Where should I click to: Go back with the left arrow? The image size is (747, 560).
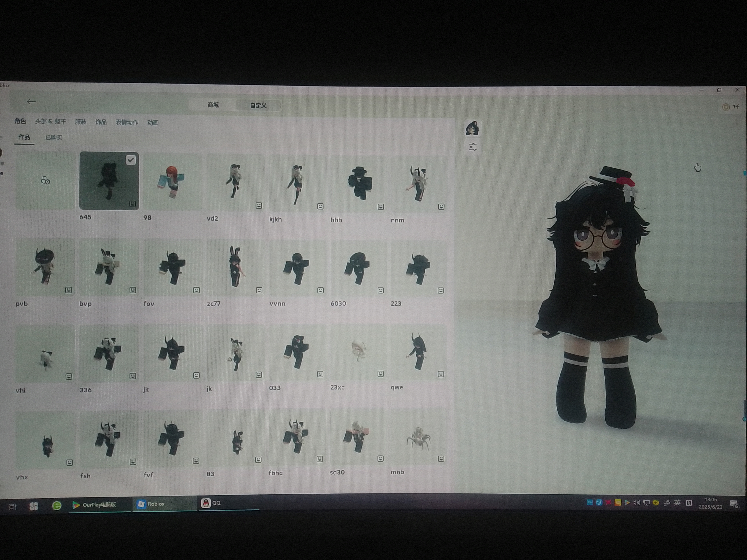click(31, 102)
